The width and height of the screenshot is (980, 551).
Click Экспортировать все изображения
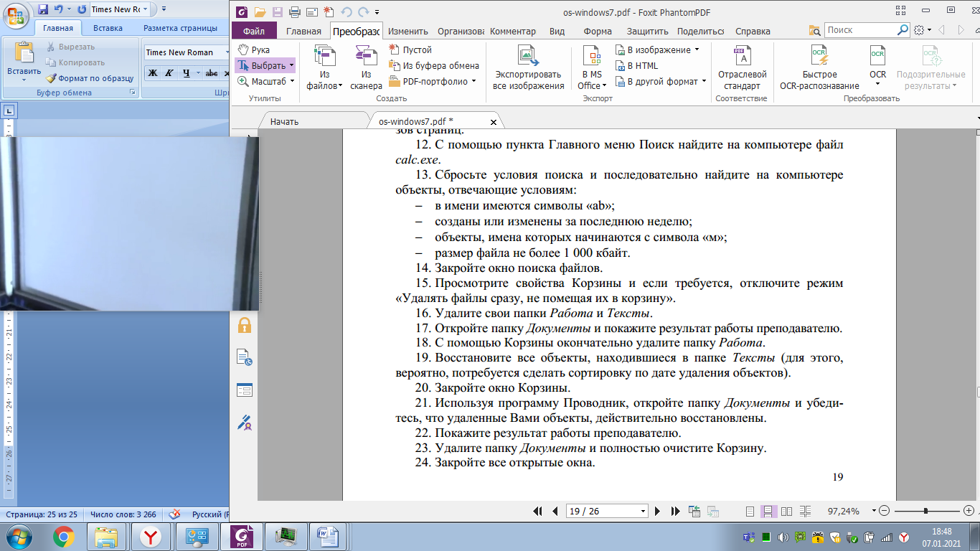[528, 67]
